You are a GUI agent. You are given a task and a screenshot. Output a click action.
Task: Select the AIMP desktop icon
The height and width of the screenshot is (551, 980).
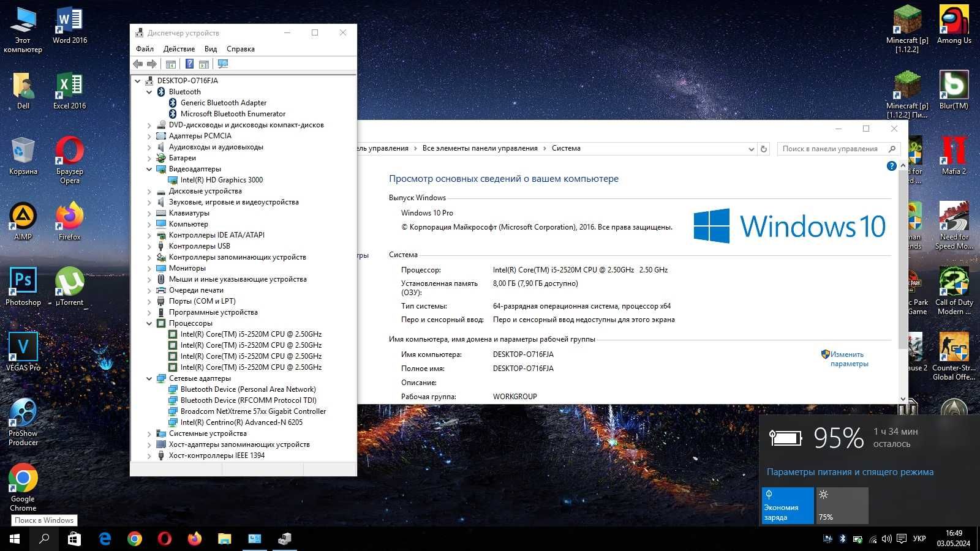click(23, 222)
